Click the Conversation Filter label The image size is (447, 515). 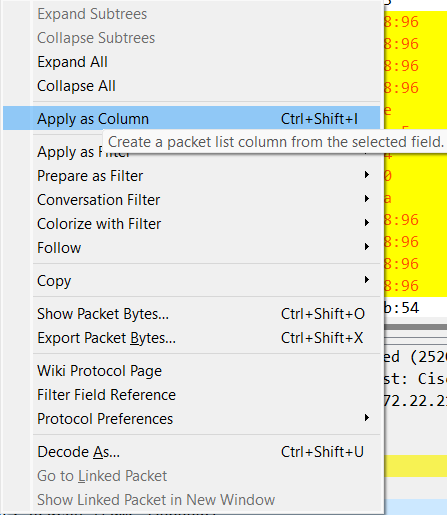[x=99, y=200]
